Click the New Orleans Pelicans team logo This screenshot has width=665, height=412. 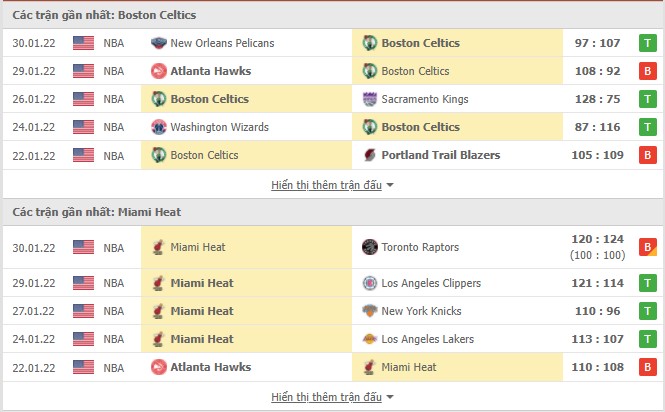pos(157,43)
